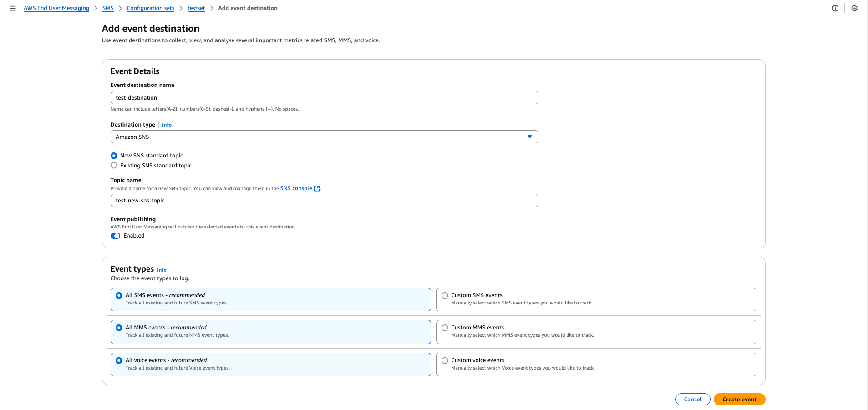Click the 'Event Details' section heading
868x410 pixels.
[x=135, y=71]
